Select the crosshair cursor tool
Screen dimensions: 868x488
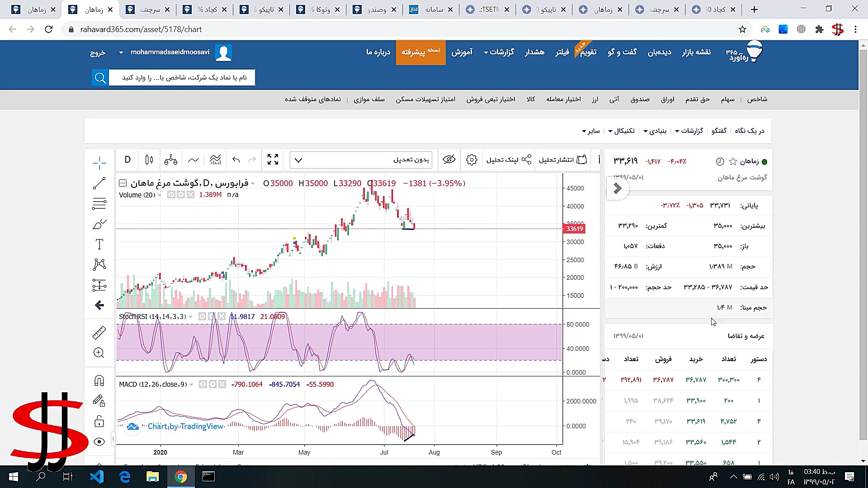99,163
